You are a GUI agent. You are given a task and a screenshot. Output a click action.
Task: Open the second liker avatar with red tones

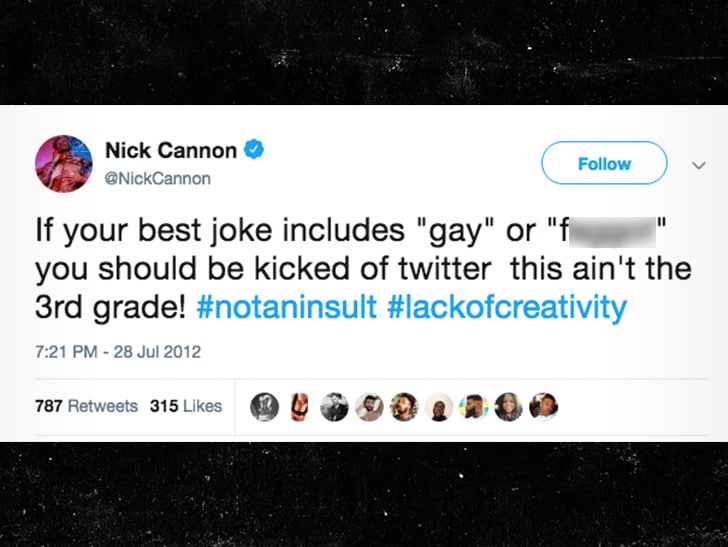click(300, 406)
